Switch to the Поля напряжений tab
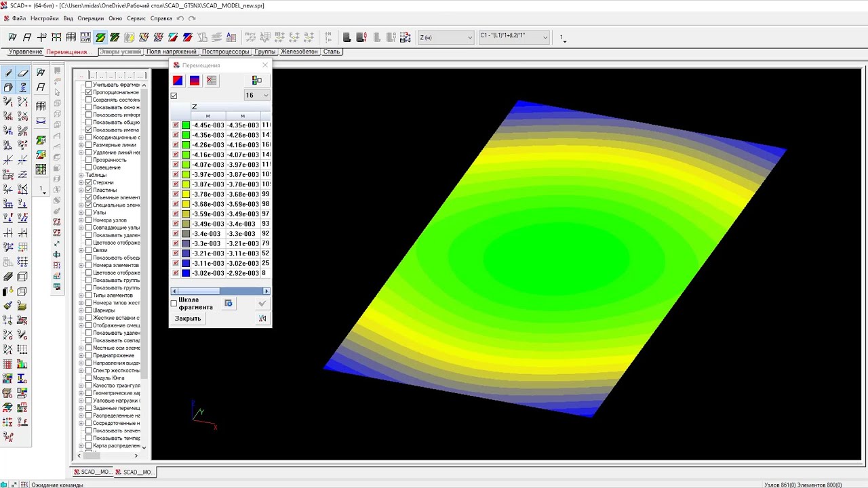The image size is (868, 488). [171, 52]
